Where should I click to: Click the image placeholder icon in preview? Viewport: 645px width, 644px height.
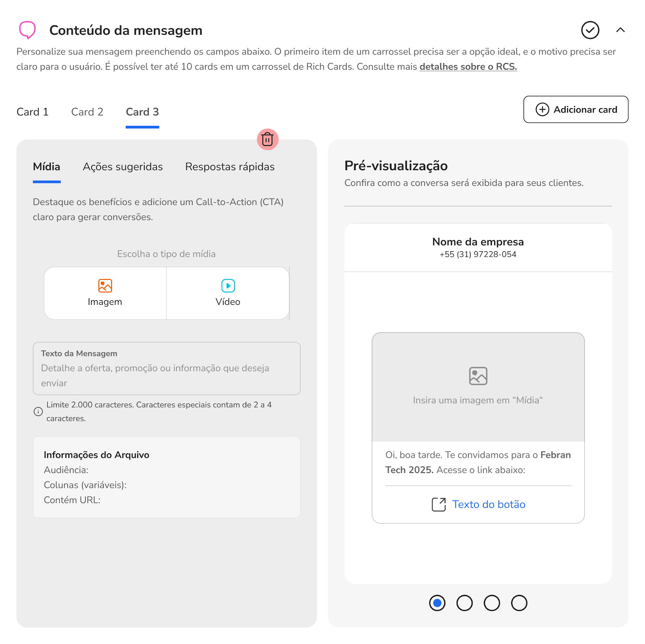478,376
